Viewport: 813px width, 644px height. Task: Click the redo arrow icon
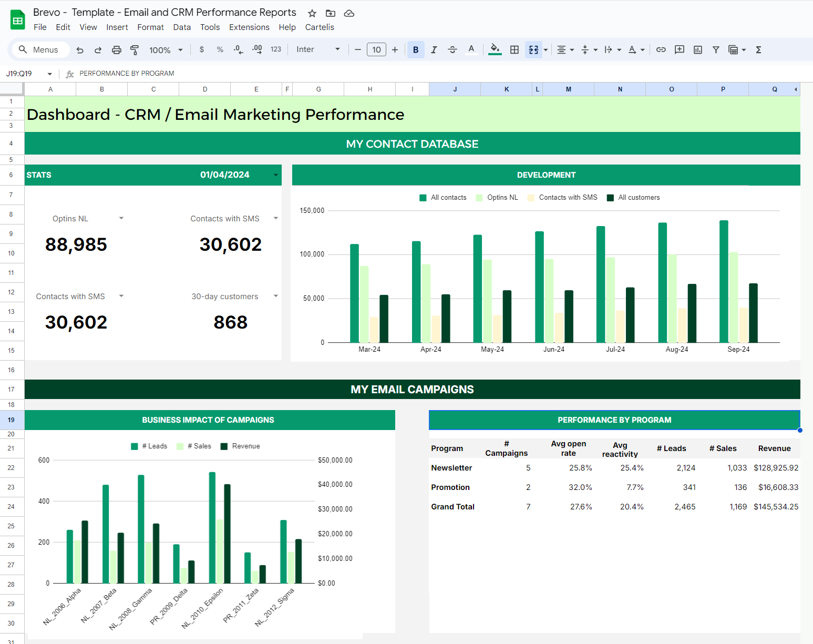click(98, 50)
